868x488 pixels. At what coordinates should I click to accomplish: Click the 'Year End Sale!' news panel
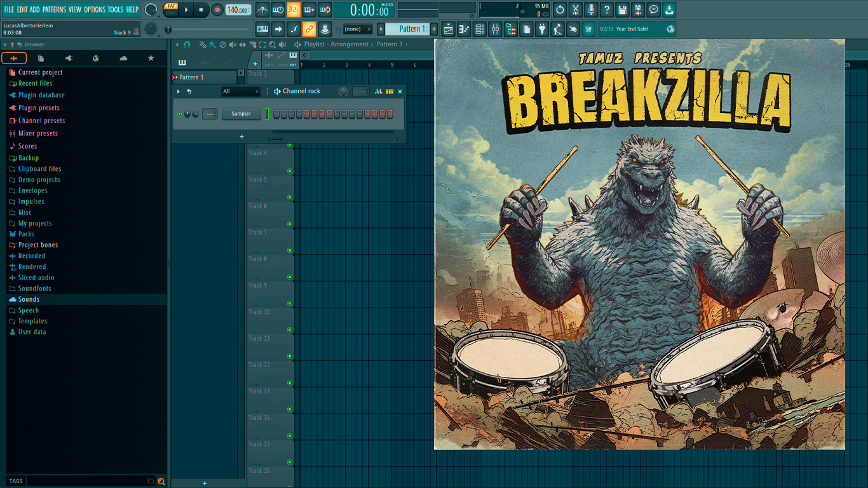coord(637,29)
